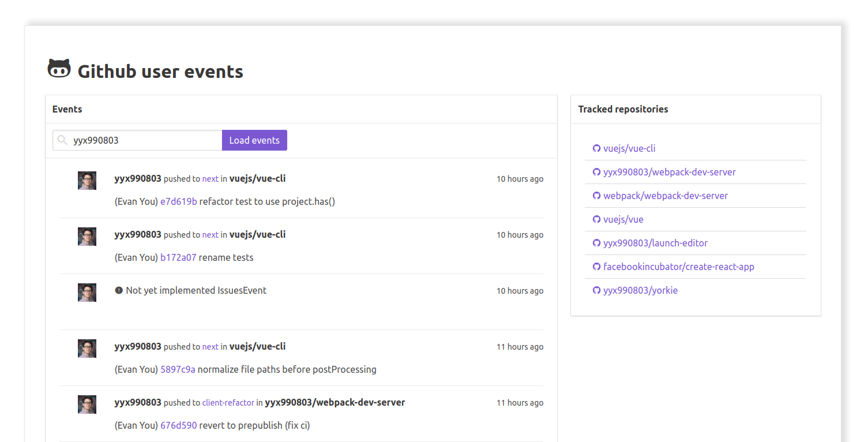Click yyx990803/webpack-dev-server repo name in event list
This screenshot has width=868, height=442.
pyautogui.click(x=335, y=402)
